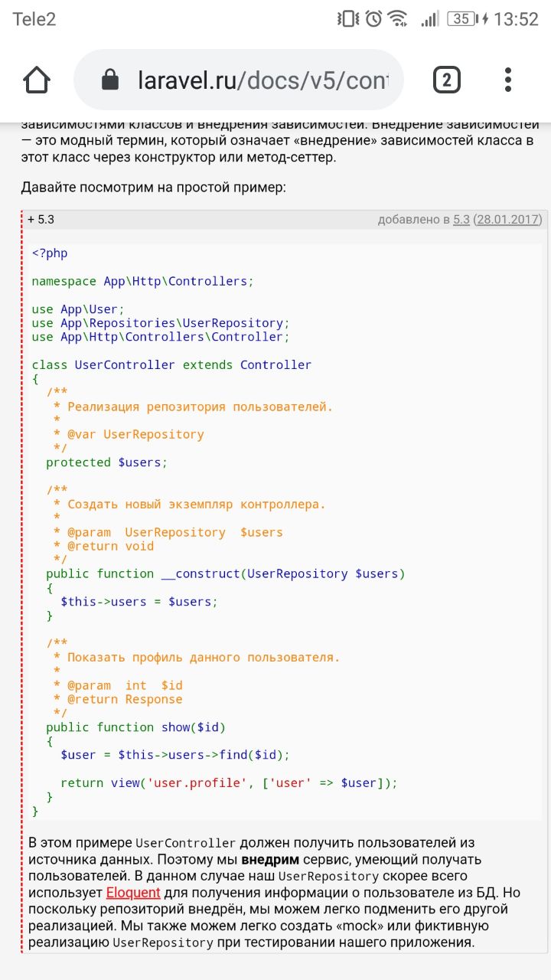Viewport: 551px width, 980px height.
Task: Tap the bold word 'внедрим'
Action: pyautogui.click(x=270, y=860)
